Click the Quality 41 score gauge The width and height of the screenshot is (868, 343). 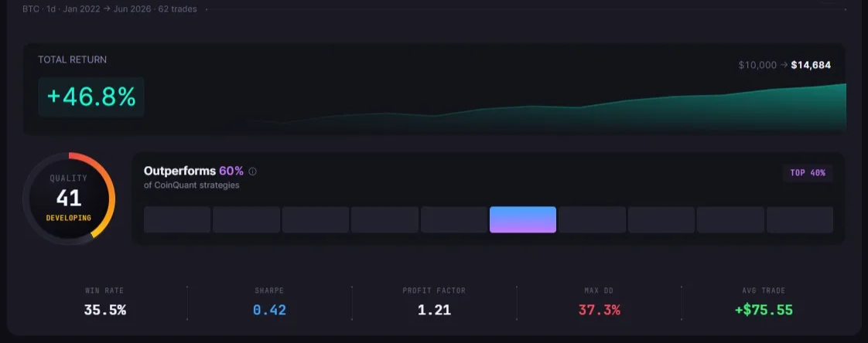(x=69, y=199)
